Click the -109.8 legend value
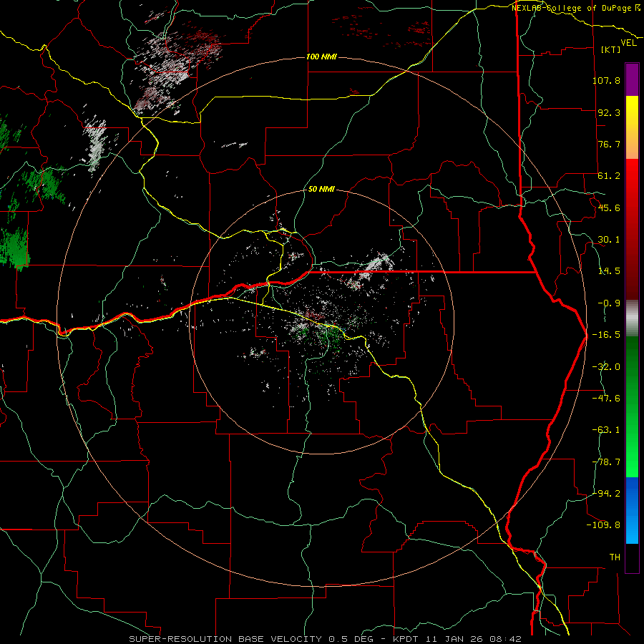644x644 pixels. click(603, 525)
